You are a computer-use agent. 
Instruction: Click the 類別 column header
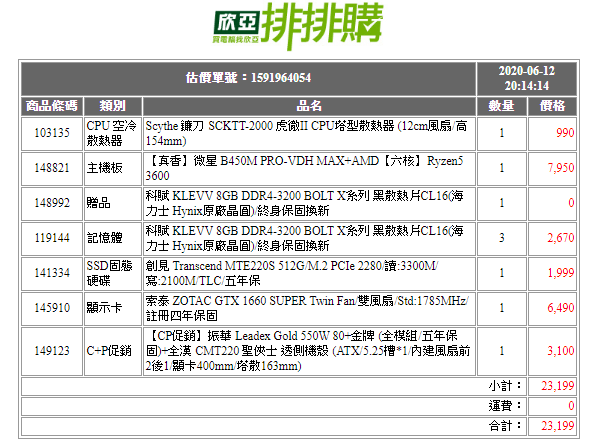pos(112,106)
